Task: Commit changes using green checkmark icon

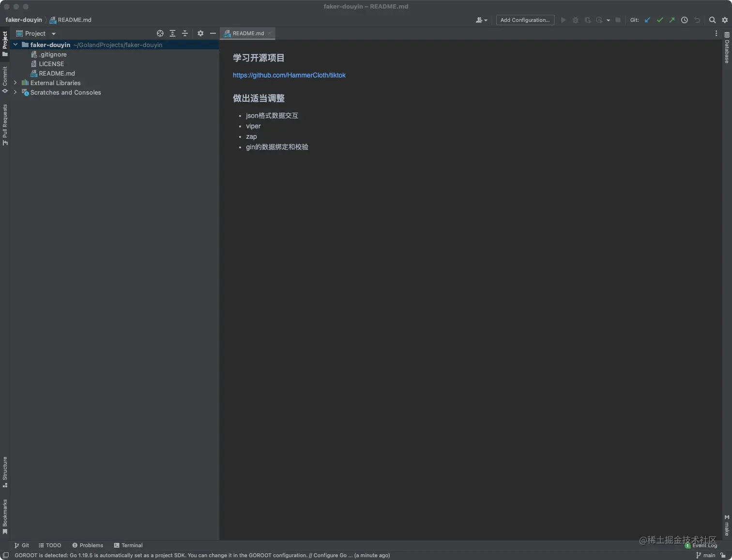Action: [659, 20]
